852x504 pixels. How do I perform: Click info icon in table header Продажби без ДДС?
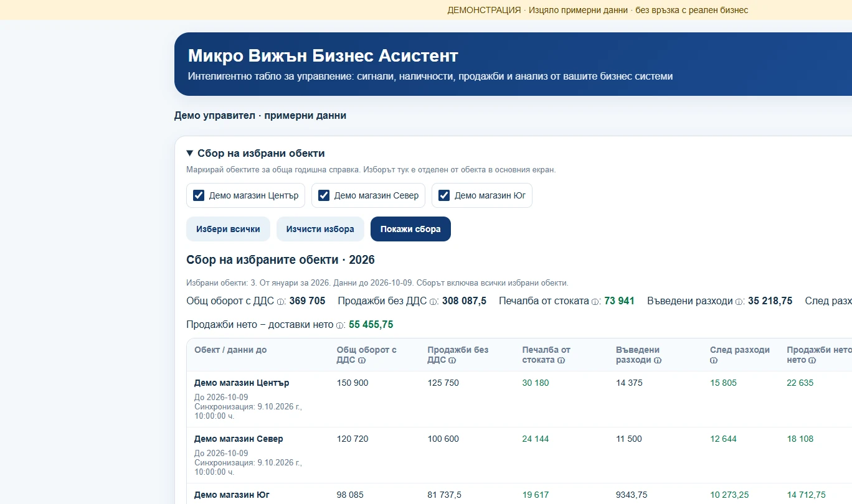point(452,360)
